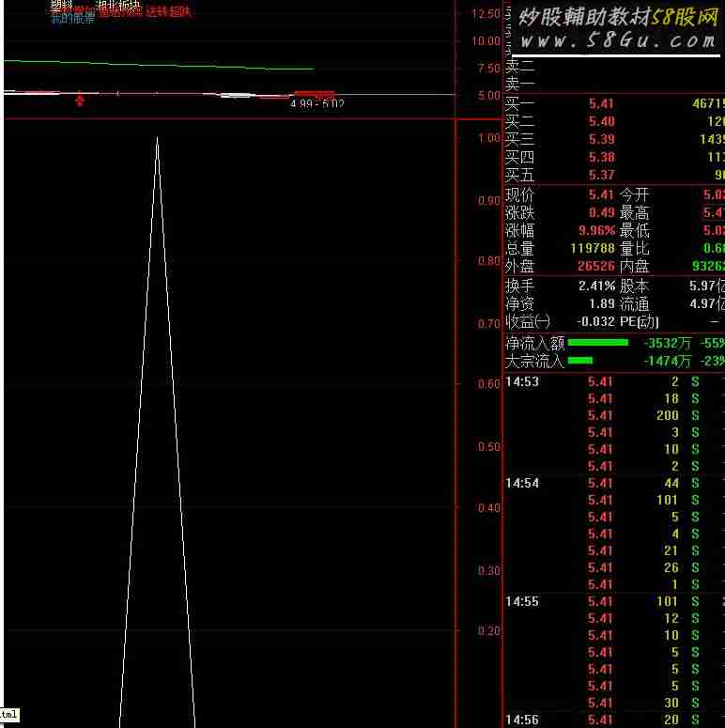The image size is (725, 728).
Task: Click the short green 大宗流入 progress bar
Action: [580, 361]
